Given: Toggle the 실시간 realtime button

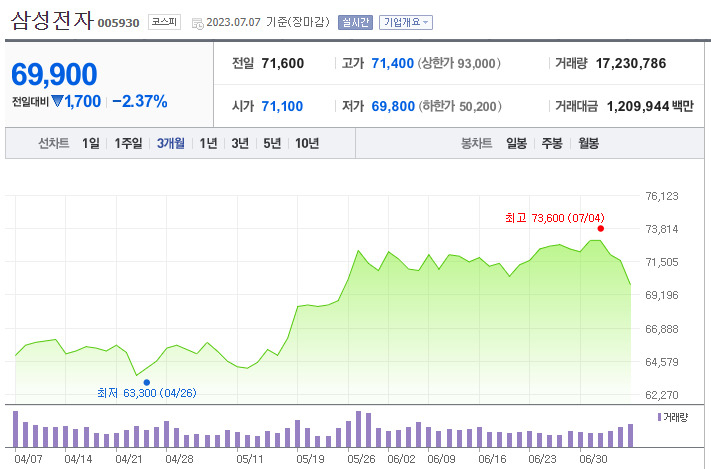Looking at the screenshot, I should pos(355,22).
